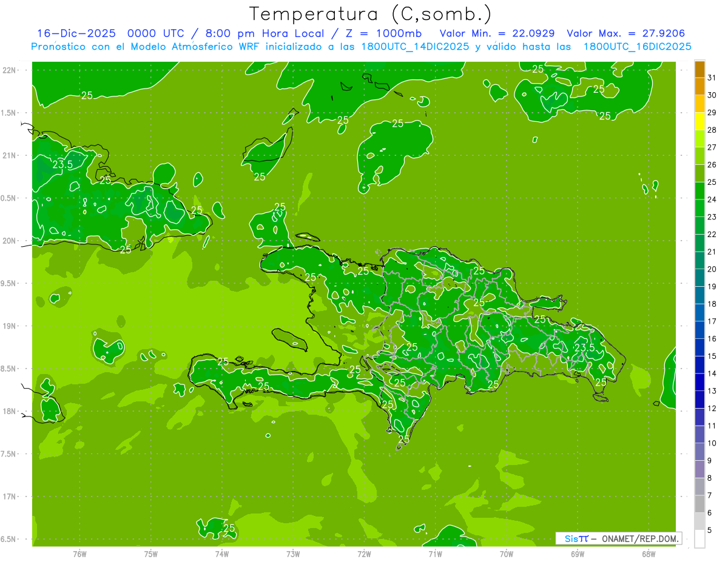Click the "18N" latitude axis label
Screen dimensions: 728x562
click(x=10, y=411)
